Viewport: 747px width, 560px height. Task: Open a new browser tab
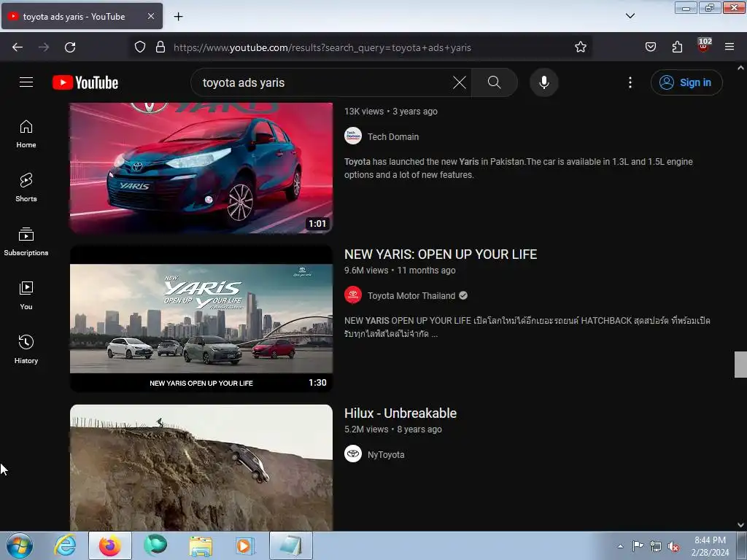click(178, 17)
